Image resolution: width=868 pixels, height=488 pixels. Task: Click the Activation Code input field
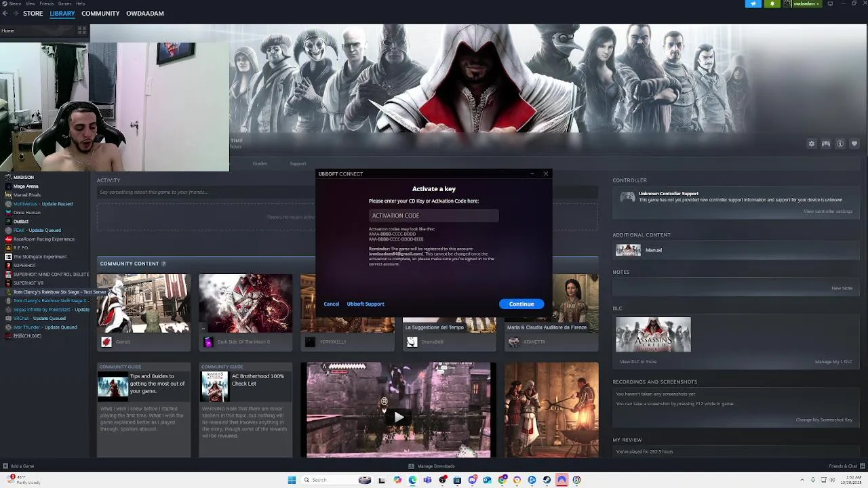(x=434, y=216)
